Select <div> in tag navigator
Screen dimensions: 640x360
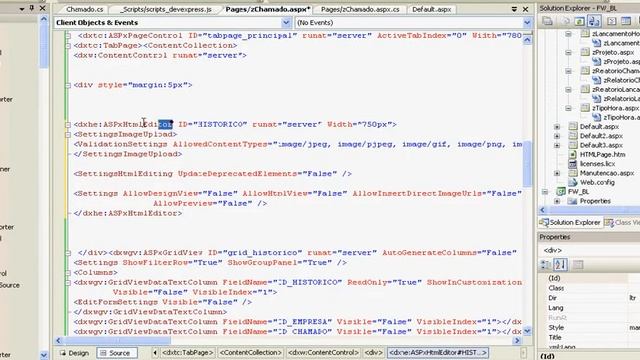[x=373, y=353]
